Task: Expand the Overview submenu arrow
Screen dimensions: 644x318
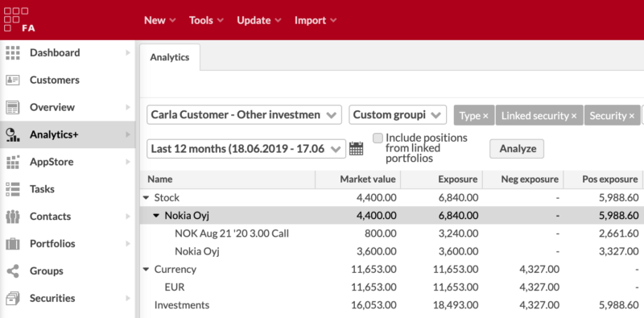Action: [x=128, y=107]
